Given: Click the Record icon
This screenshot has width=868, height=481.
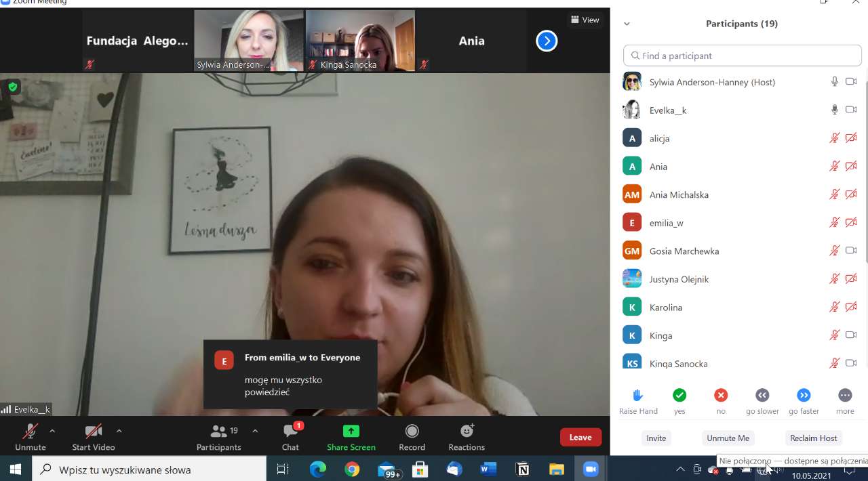Looking at the screenshot, I should 412,437.
